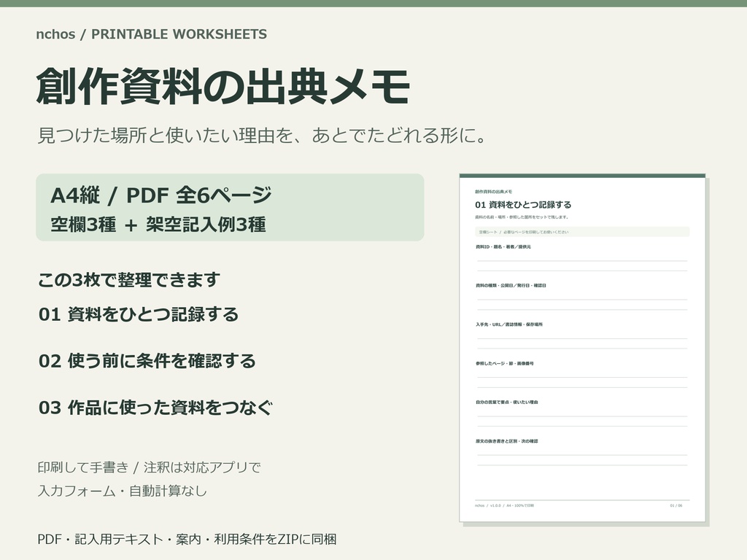Viewport: 747px width, 560px height.
Task: Click the small "創作資料の出典メモ" header in the preview
Action: point(494,192)
